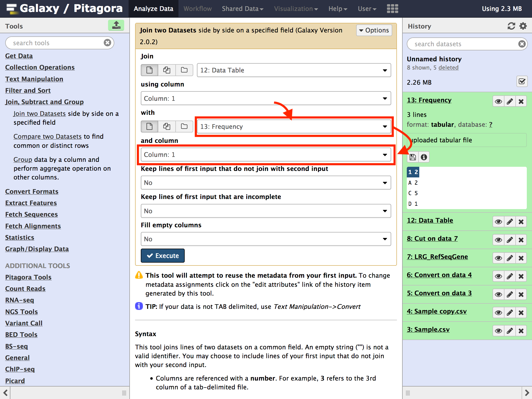The width and height of the screenshot is (532, 399).
Task: Delete the 3: Sample.csv dataset
Action: (521, 331)
